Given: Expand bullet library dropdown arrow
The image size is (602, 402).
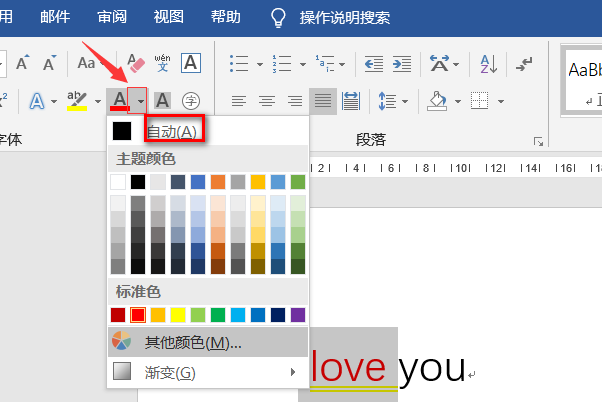Looking at the screenshot, I should point(260,64).
